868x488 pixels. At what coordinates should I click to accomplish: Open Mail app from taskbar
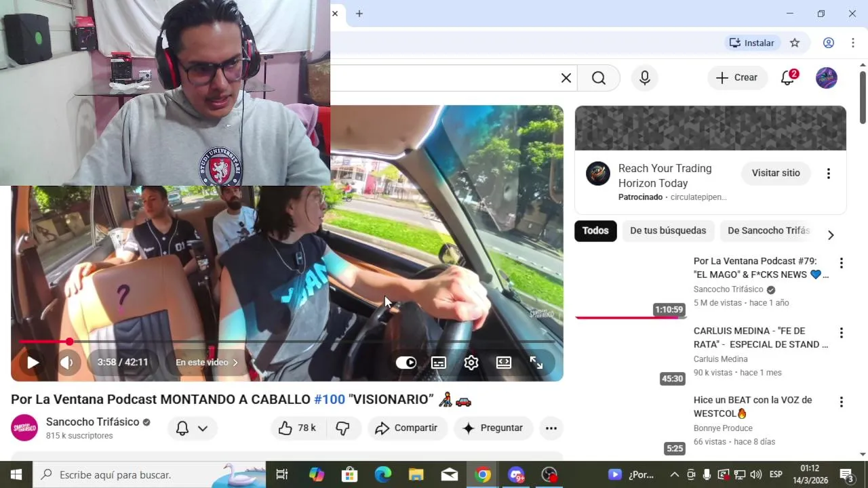(450, 474)
